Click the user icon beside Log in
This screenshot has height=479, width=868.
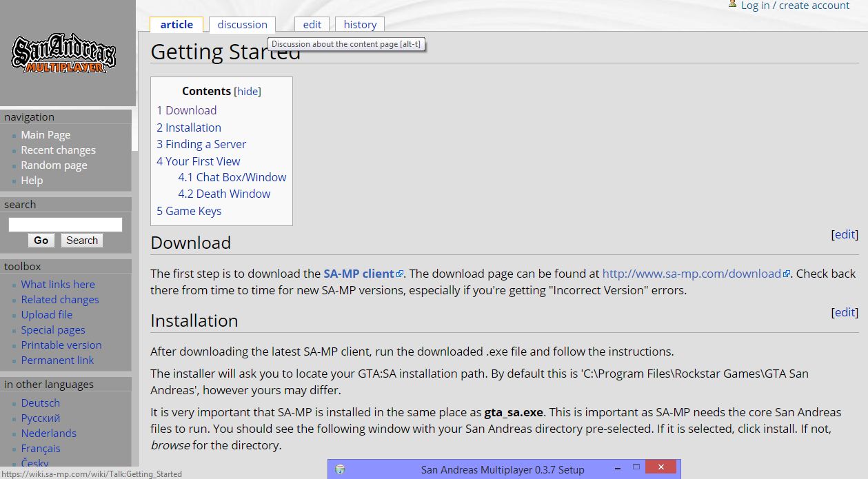coord(733,4)
